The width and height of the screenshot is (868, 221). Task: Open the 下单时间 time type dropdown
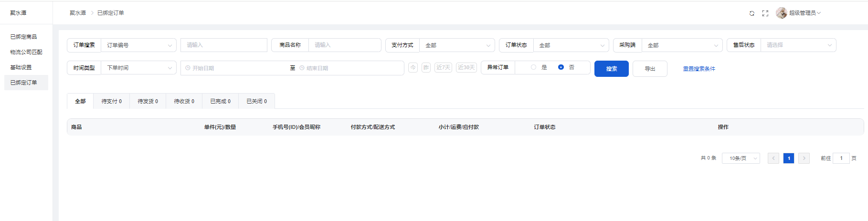138,68
